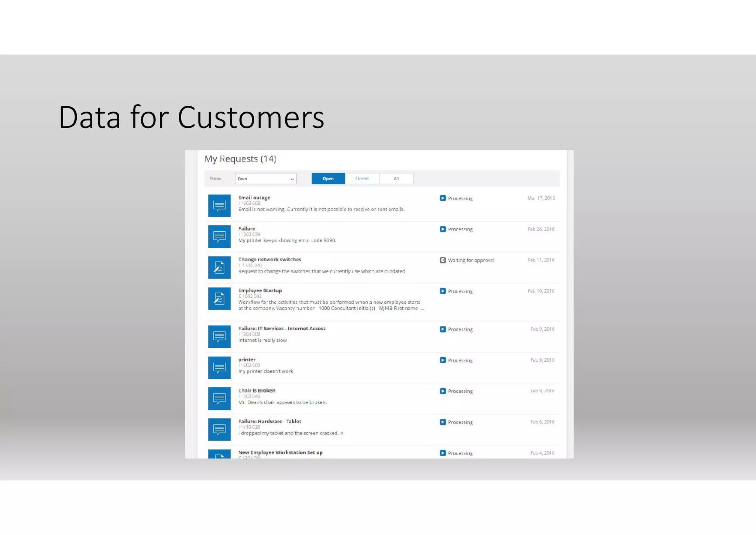The image size is (756, 535).
Task: Open the Hardware - Tablet failure icon
Action: coord(219,429)
